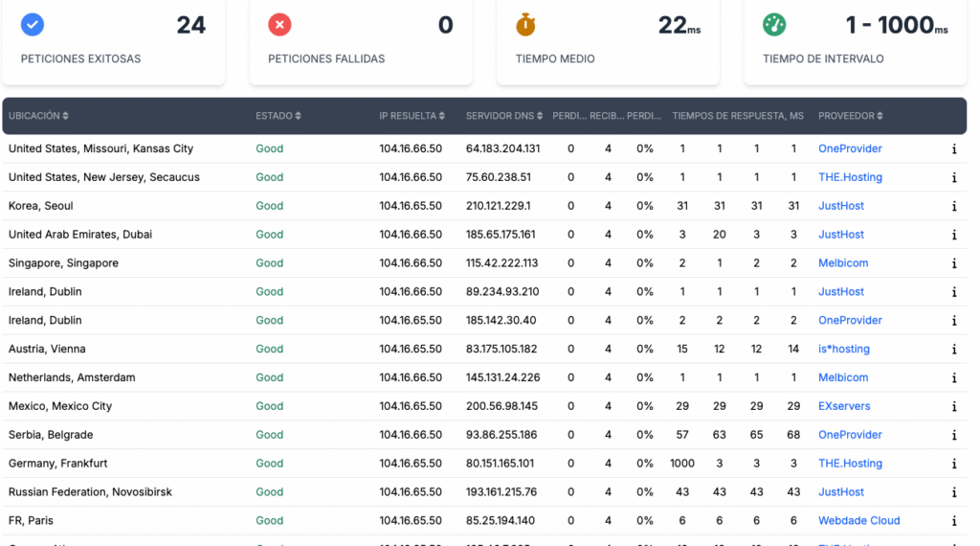This screenshot has width=980, height=546.
Task: Show info for Serbia, Belgrade row
Action: [954, 435]
